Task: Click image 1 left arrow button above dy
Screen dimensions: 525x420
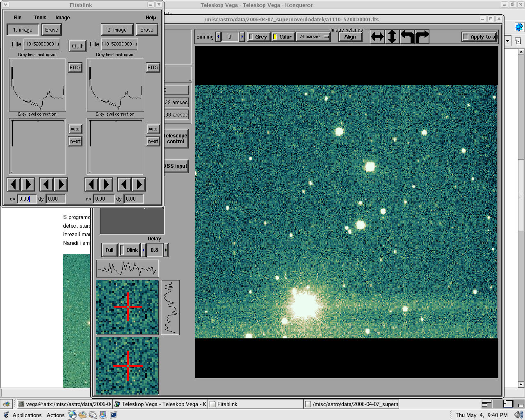Action: point(46,185)
